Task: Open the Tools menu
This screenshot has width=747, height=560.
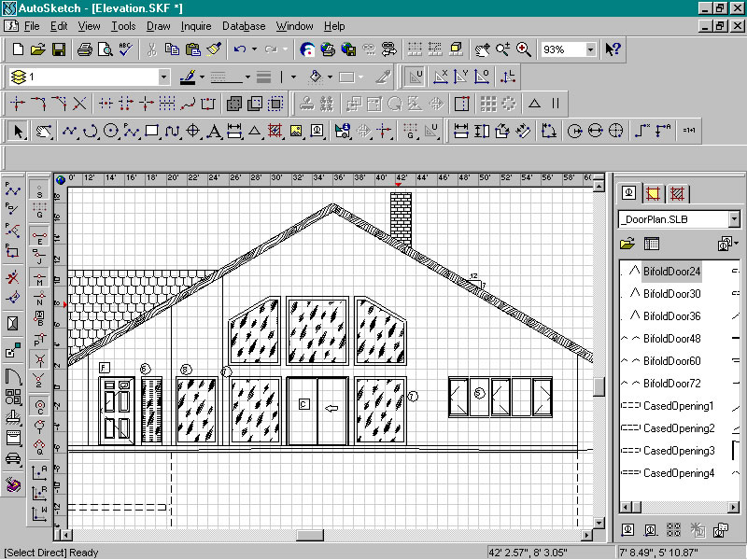Action: click(123, 26)
